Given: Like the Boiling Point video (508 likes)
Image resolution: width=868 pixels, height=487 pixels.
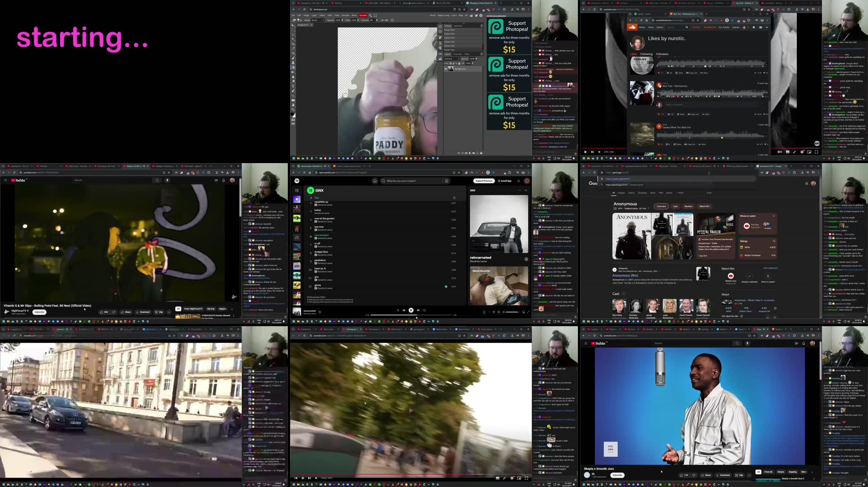Looking at the screenshot, I should point(104,312).
